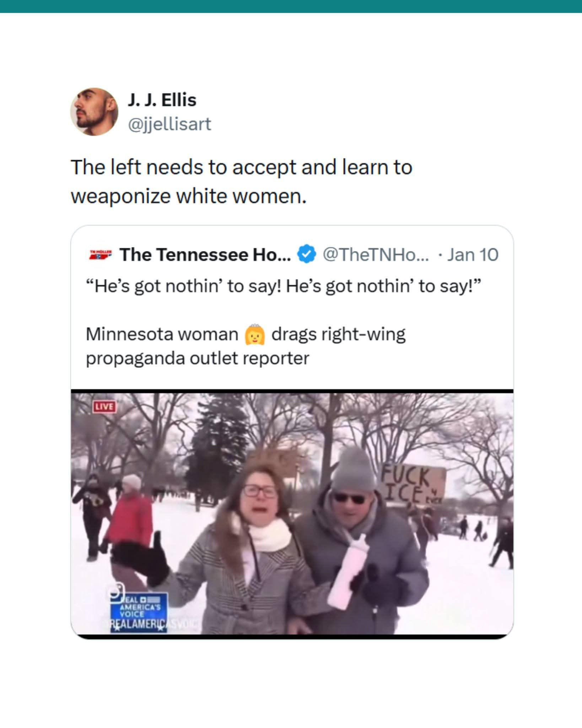Open J. J. Ellis profile avatar
Screen dimensions: 582x728
click(x=94, y=112)
